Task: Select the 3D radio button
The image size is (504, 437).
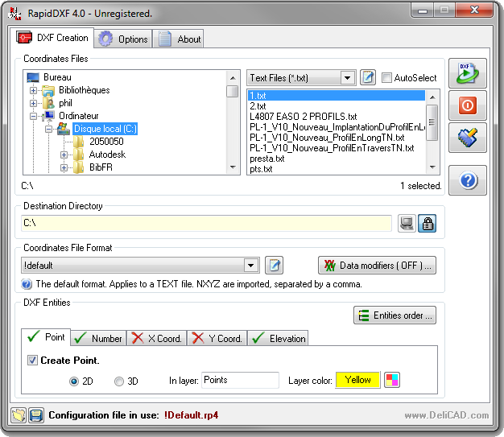Action: point(119,381)
